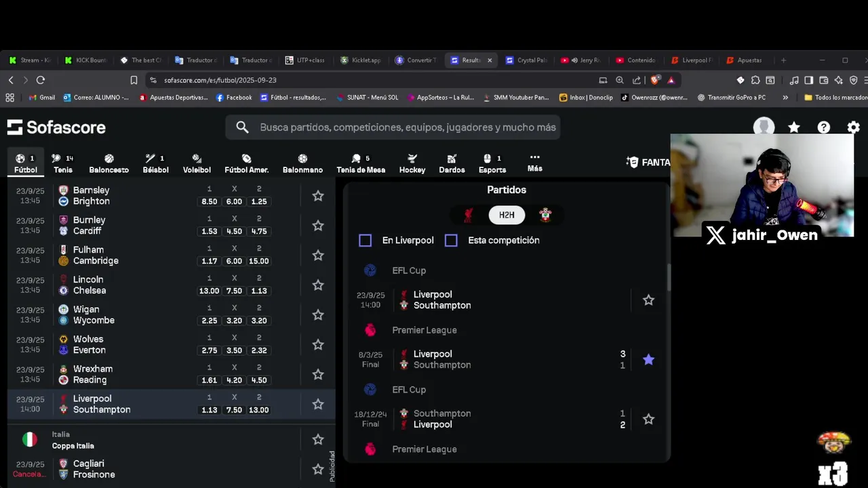Favorite the Lincoln vs Chelsea match
Viewport: 868px width, 488px height.
pos(318,285)
